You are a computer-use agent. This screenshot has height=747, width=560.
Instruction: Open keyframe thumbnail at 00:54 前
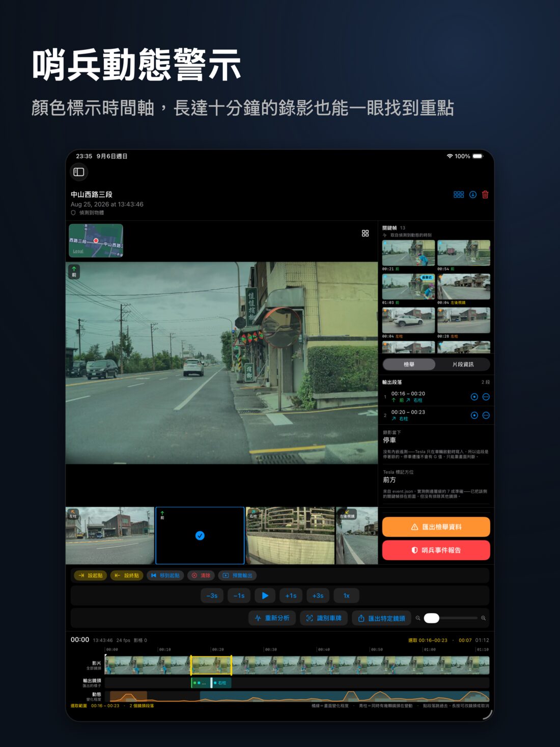464,253
